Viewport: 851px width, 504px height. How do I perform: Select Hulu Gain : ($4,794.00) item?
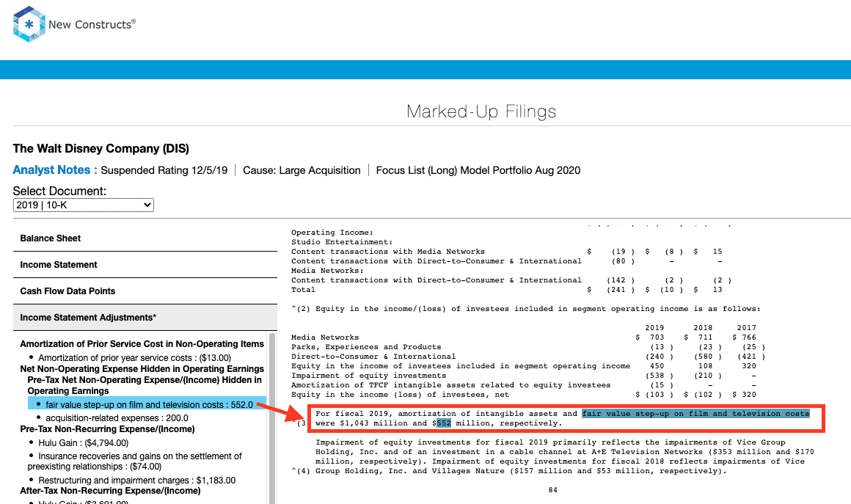coord(84,442)
